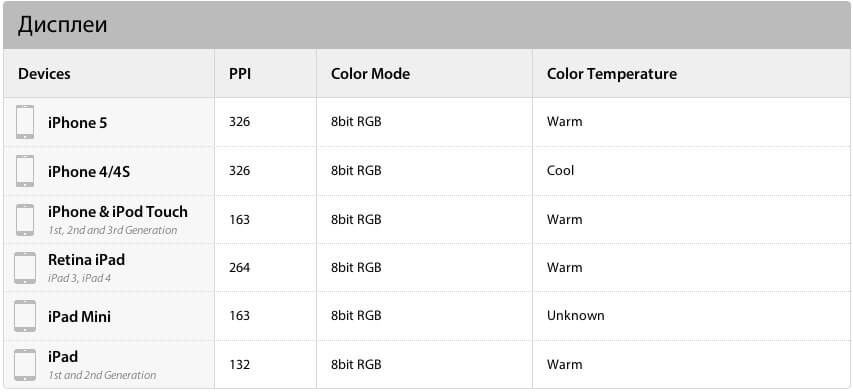This screenshot has width=853, height=392.
Task: Click the iPhone 5 device icon
Action: coord(25,122)
